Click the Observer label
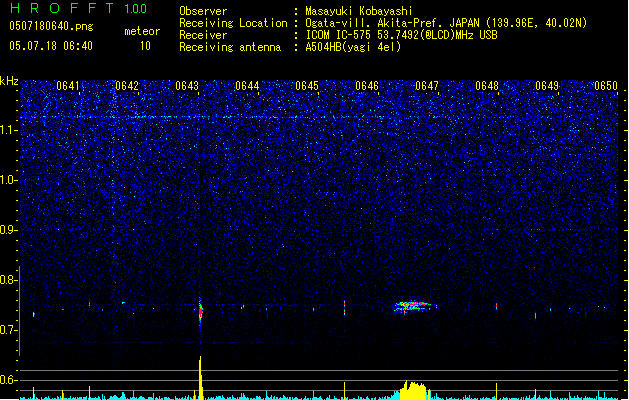 pyautogui.click(x=203, y=11)
